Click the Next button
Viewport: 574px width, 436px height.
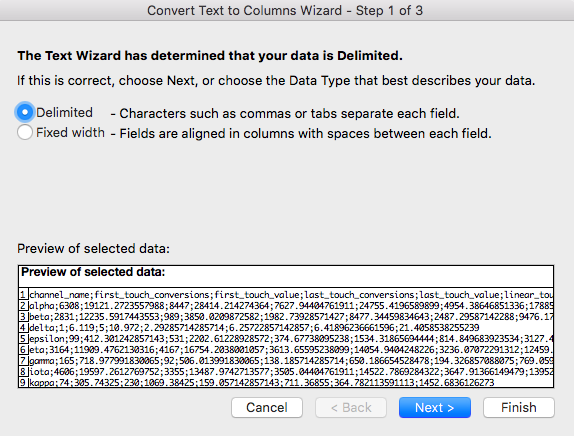tap(435, 407)
